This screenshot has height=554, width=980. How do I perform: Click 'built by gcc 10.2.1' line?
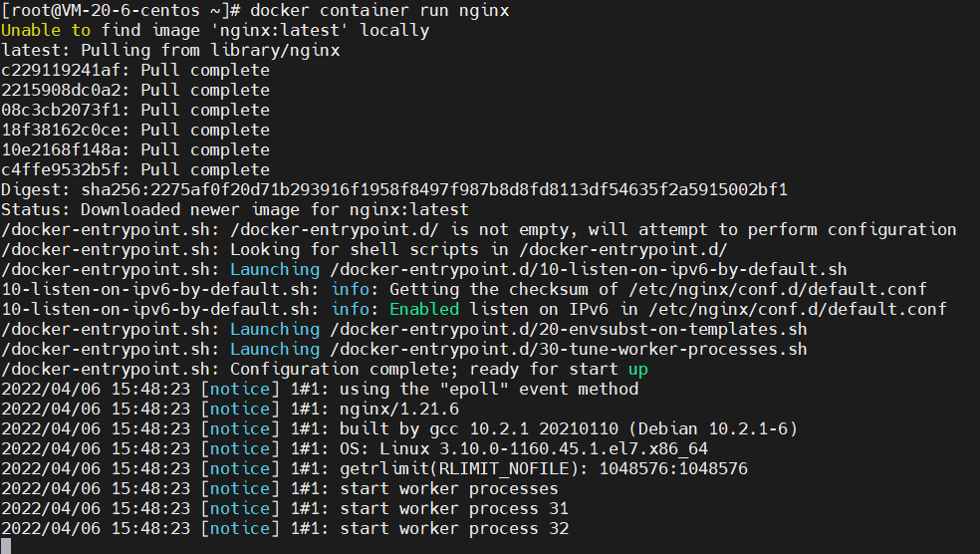click(x=569, y=429)
